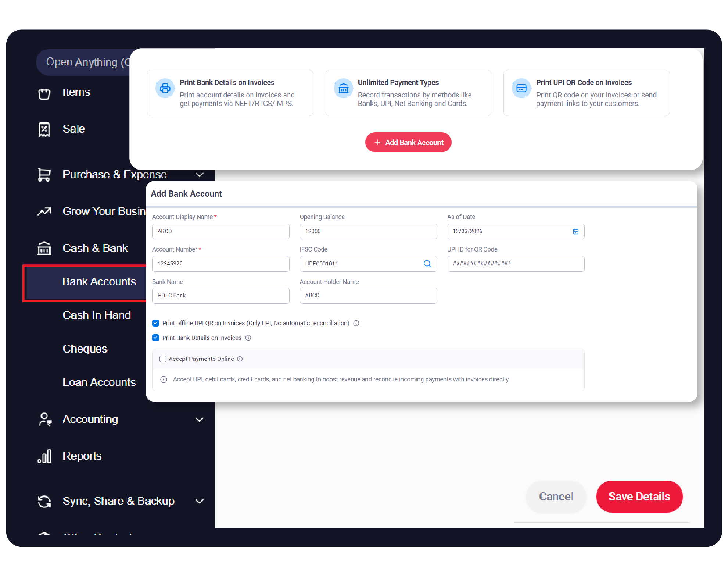Click the Sale receipt icon
This screenshot has width=728, height=574.
click(x=44, y=129)
